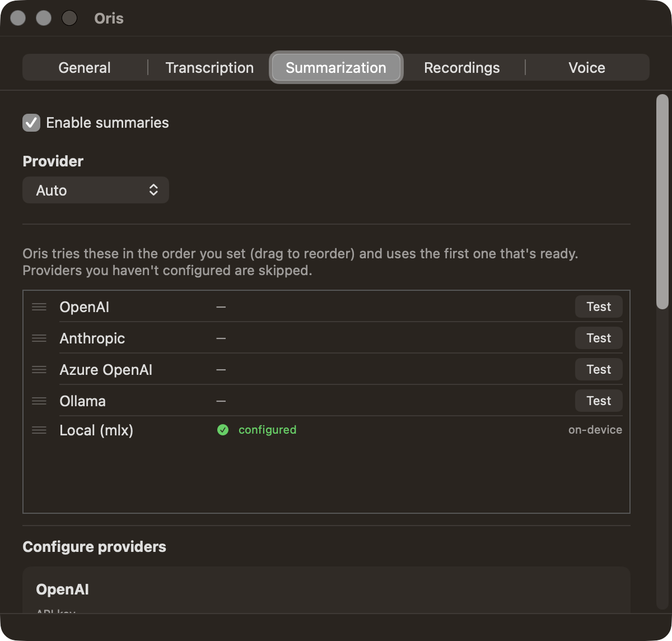Click the Anthropic row status dash
672x641 pixels.
coord(221,338)
